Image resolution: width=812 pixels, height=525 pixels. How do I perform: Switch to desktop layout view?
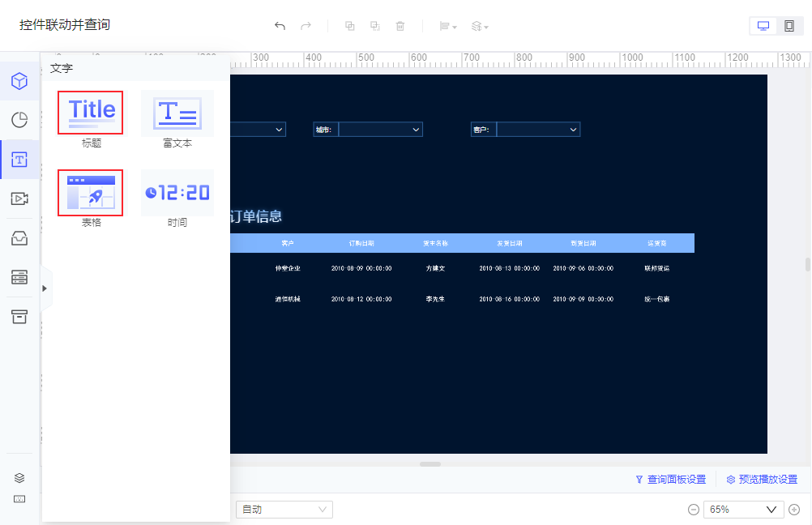[763, 26]
